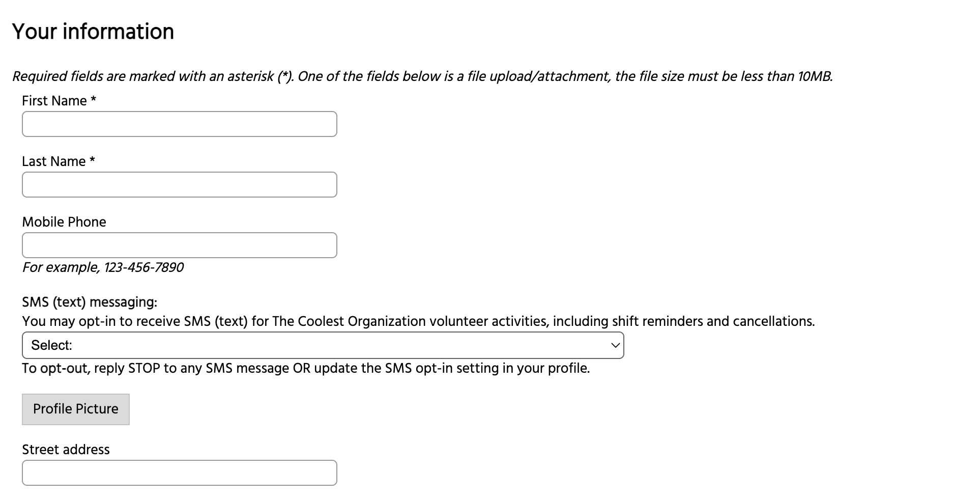Screen dimensions: 980x498
Task: Click the opt-out STOP instruction text
Action: pos(305,368)
